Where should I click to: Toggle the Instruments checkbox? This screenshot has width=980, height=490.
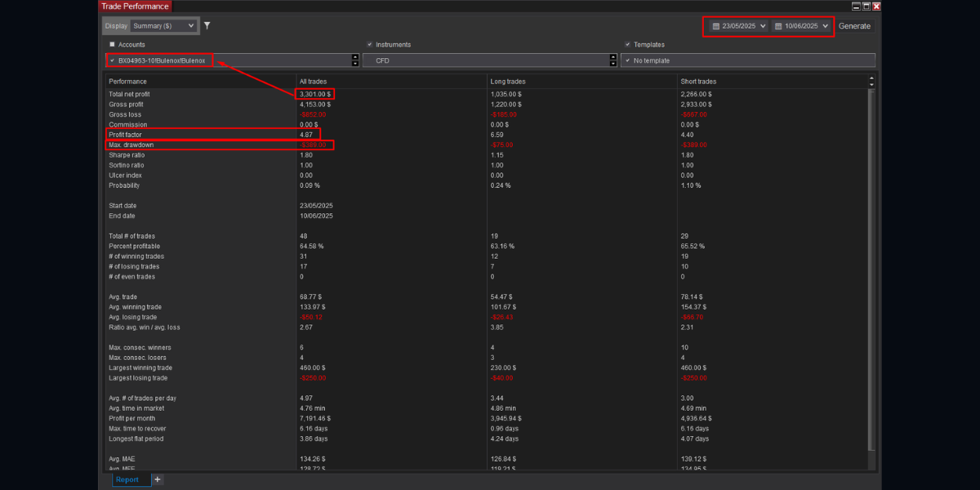370,44
